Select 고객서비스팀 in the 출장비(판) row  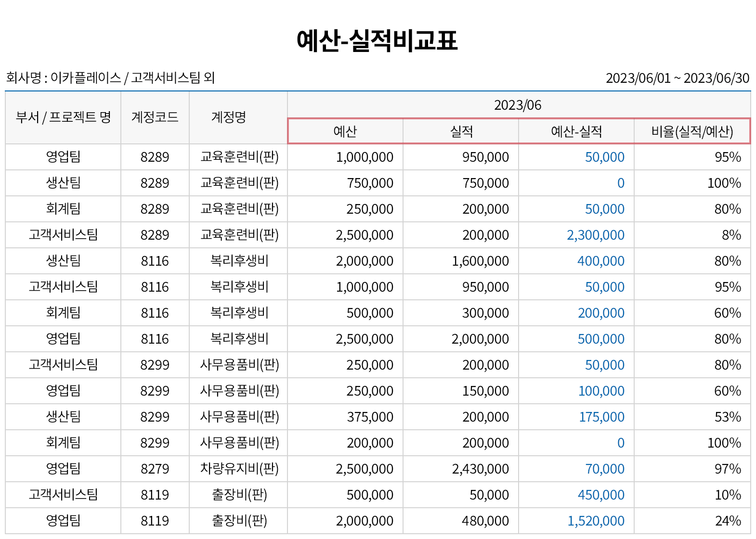(63, 495)
